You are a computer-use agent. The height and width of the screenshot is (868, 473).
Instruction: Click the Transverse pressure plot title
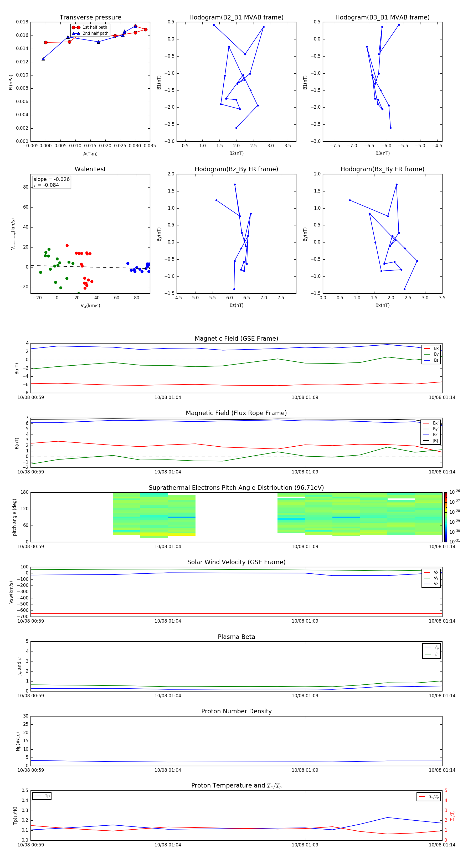(x=90, y=18)
